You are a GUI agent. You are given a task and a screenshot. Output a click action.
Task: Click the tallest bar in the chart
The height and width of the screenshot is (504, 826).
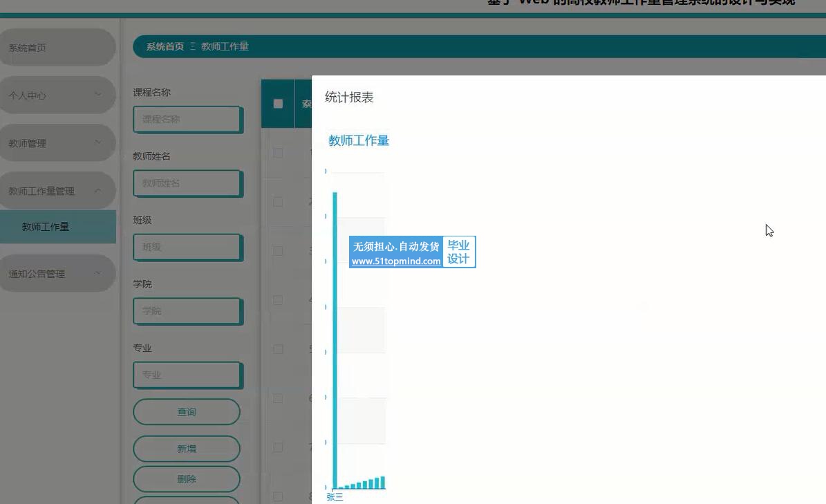coord(335,341)
